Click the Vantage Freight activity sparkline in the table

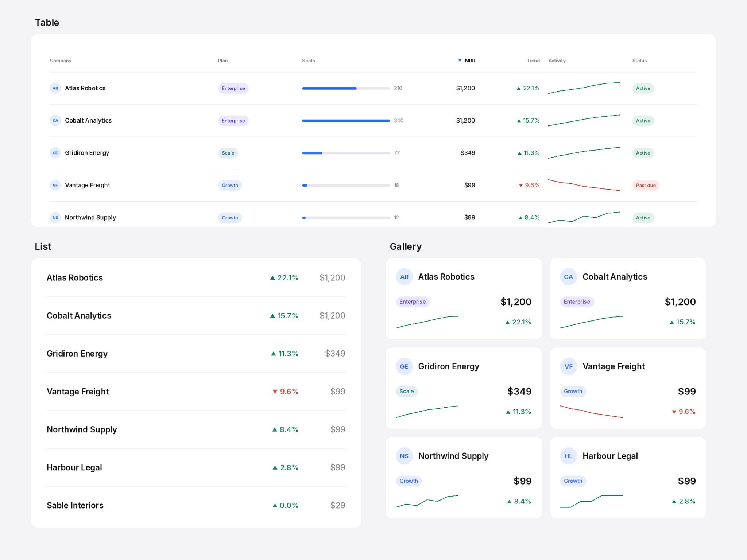(584, 185)
